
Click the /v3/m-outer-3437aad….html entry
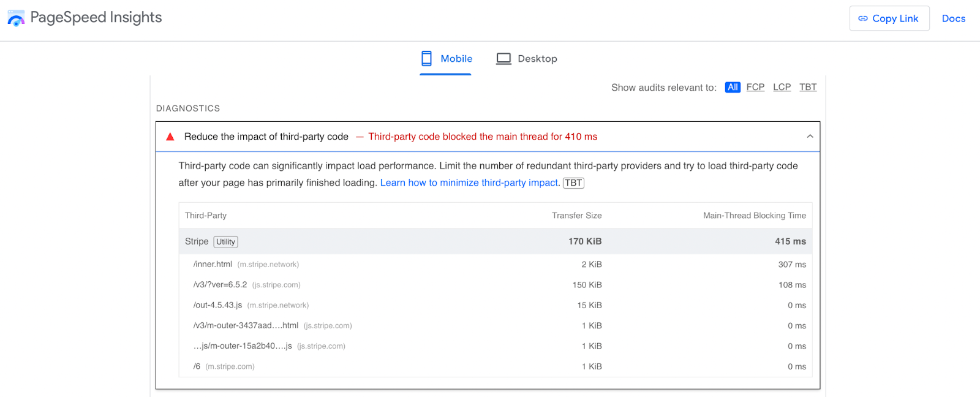273,325
